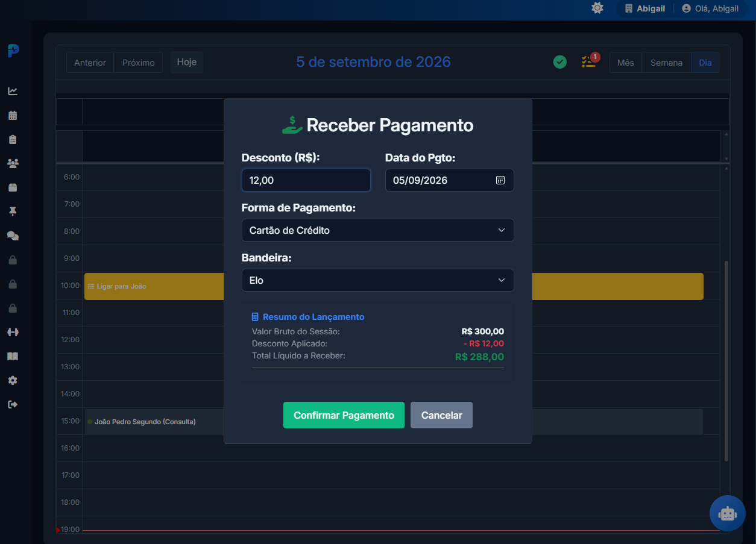Open the date picker icon in Data do Pgto
Screen dimensions: 756x544
point(500,180)
